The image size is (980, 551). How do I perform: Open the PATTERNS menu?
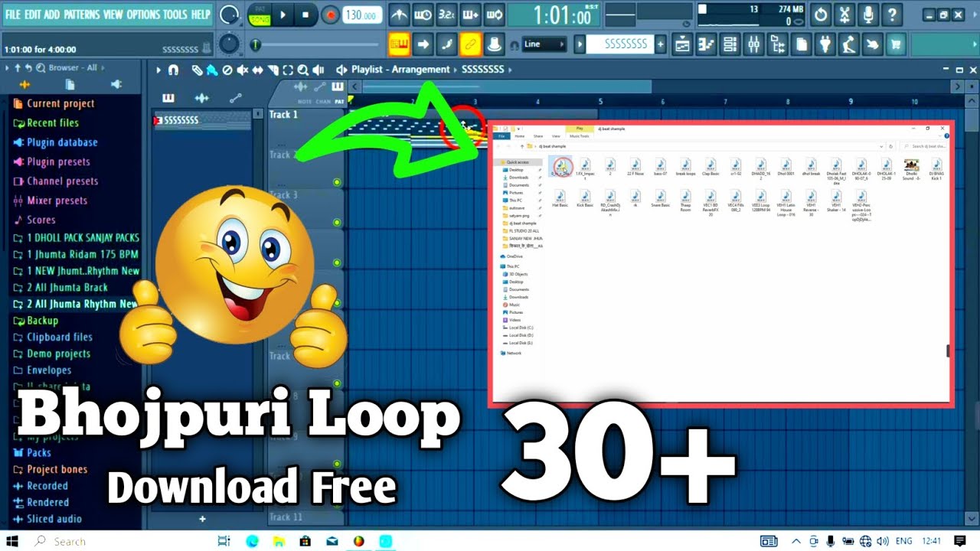point(82,15)
